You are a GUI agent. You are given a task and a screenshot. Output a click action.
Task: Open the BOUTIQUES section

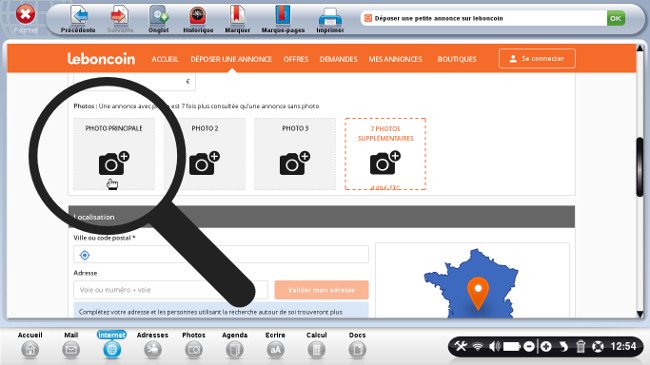coord(457,59)
